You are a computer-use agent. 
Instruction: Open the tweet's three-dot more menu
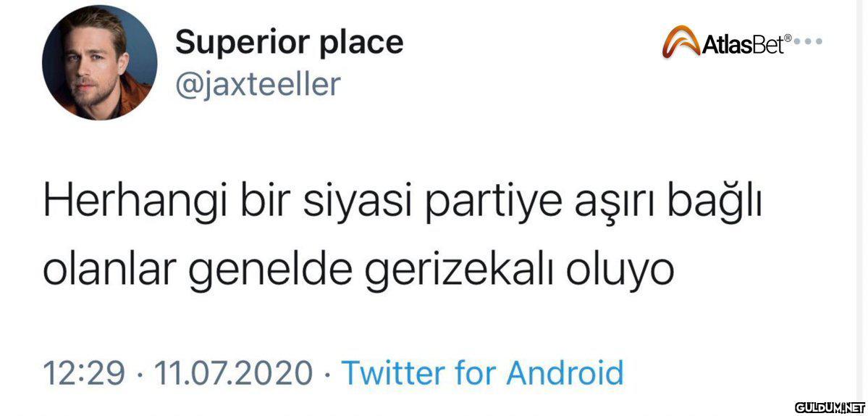pos(809,42)
